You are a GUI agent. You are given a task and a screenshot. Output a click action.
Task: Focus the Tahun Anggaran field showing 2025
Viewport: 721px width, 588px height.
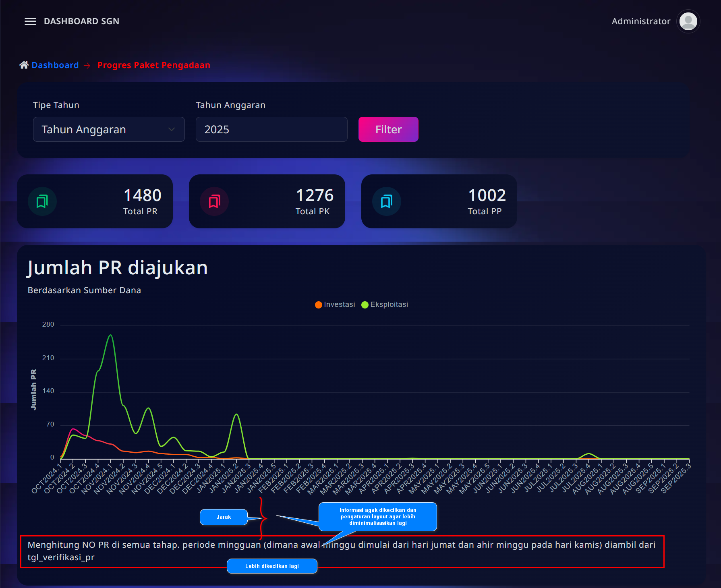click(271, 129)
